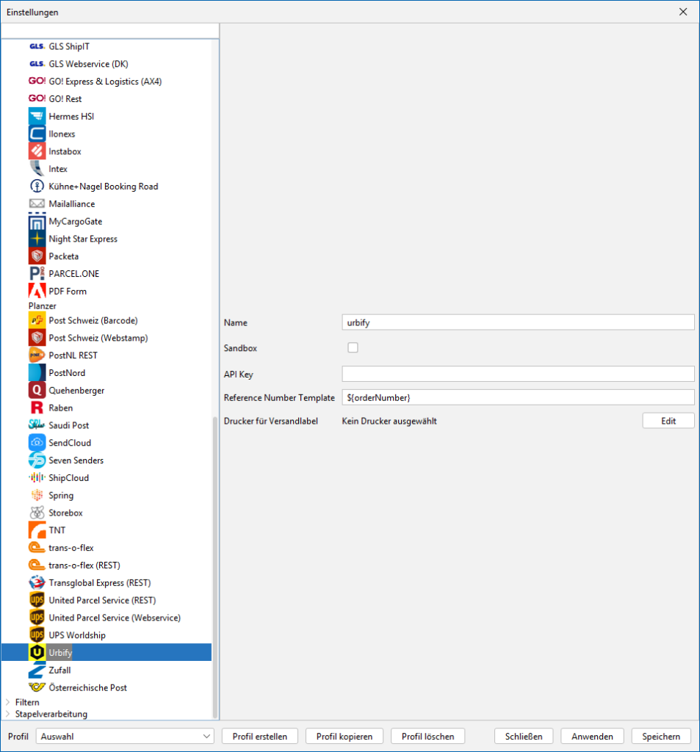Viewport: 700px width, 752px height.
Task: Choose Post Schweiz (Webstamp) entry
Action: pyautogui.click(x=98, y=338)
